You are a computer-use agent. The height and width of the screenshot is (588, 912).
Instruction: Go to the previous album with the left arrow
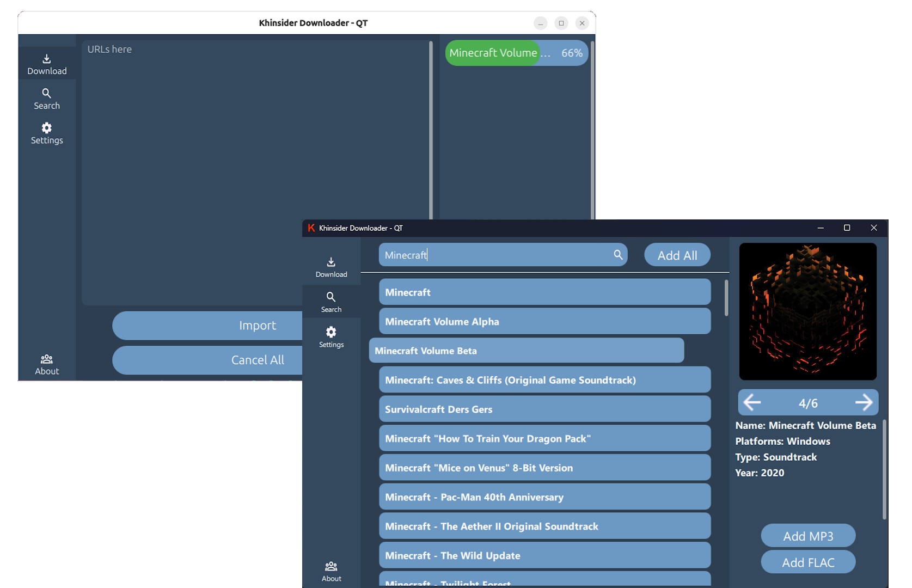[752, 402]
